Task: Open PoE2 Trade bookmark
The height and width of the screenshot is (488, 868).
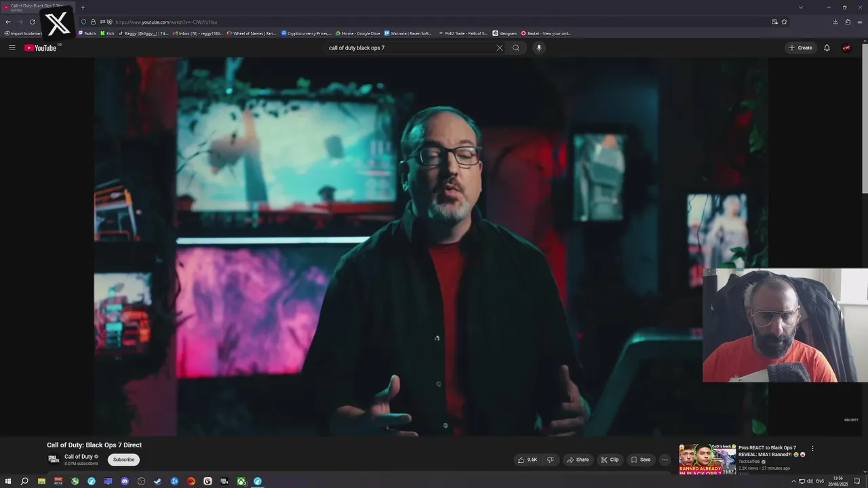Action: [462, 33]
